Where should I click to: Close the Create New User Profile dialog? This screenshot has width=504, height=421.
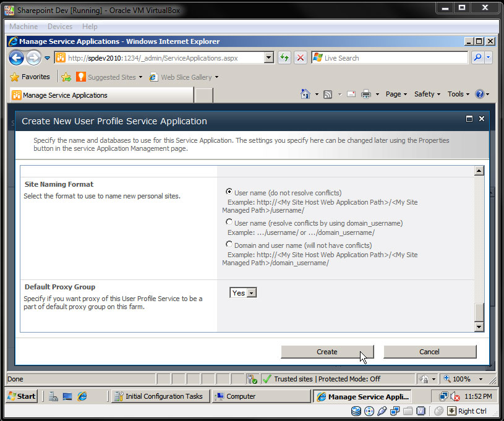click(x=482, y=119)
